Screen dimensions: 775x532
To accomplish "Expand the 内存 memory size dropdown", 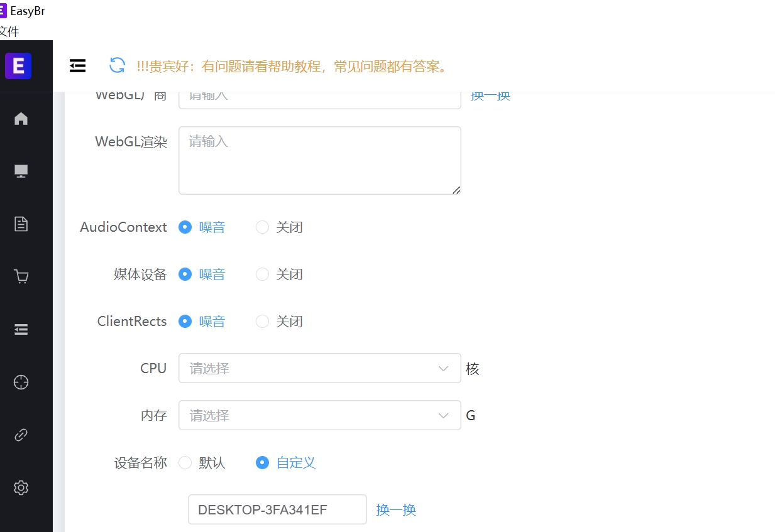I will (x=319, y=415).
